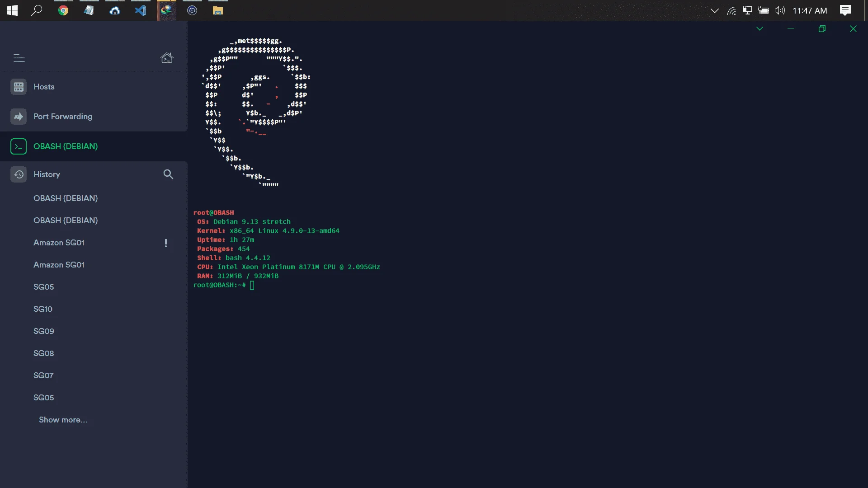Viewport: 868px width, 488px height.
Task: Open Visual Studio Code from taskbar
Action: (x=141, y=10)
